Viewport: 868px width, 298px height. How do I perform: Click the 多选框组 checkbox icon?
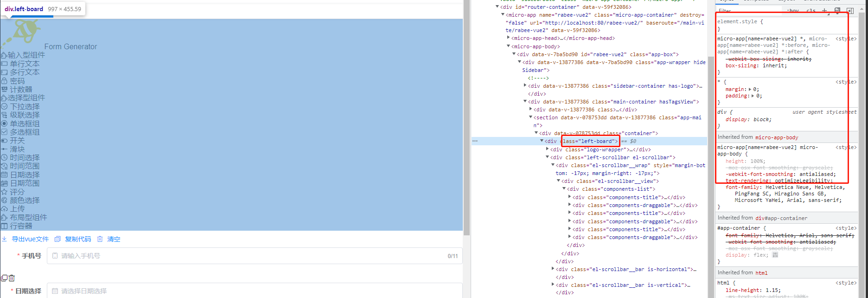[4, 132]
